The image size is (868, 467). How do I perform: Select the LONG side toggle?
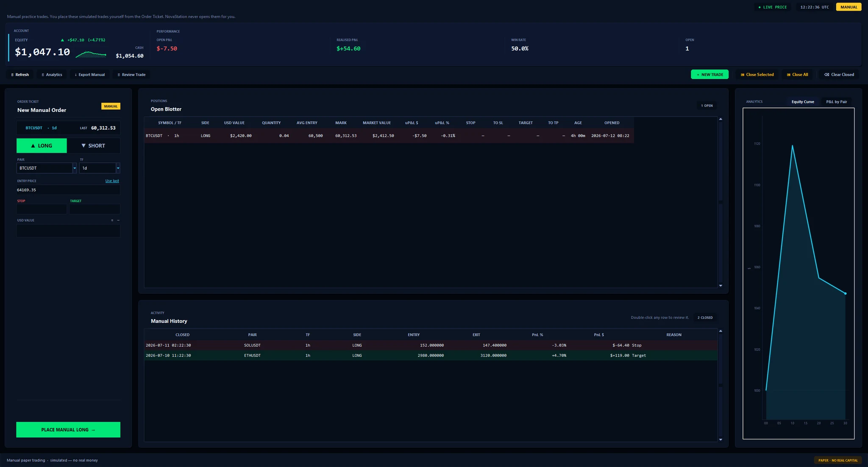[42, 146]
